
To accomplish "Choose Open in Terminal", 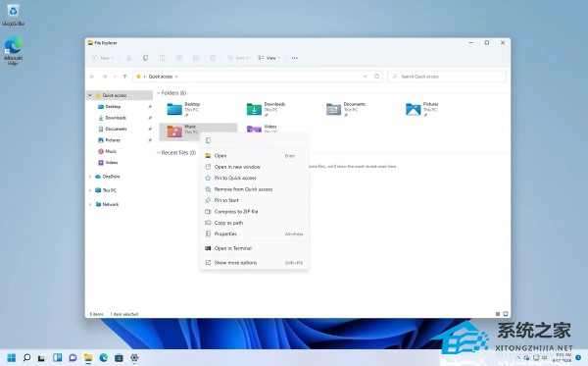I will pyautogui.click(x=254, y=248).
